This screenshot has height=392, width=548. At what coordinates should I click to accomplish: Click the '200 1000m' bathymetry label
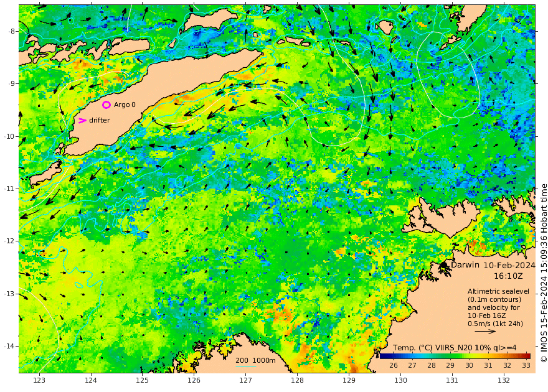255,360
